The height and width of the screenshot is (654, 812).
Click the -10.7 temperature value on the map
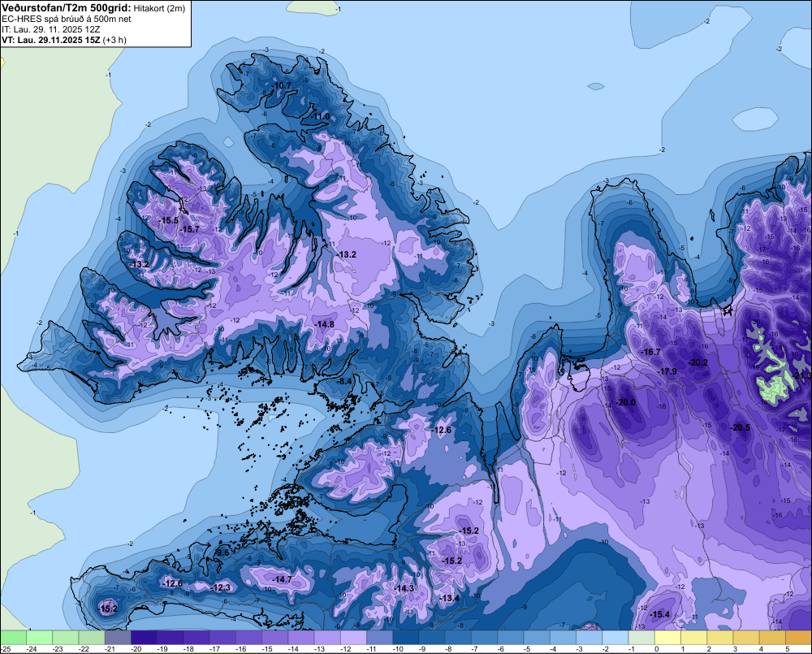282,85
